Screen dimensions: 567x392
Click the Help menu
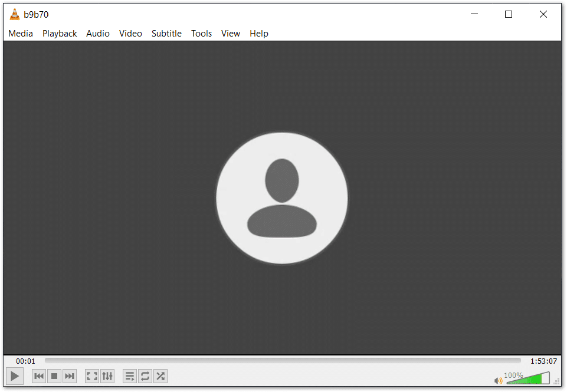tap(258, 34)
